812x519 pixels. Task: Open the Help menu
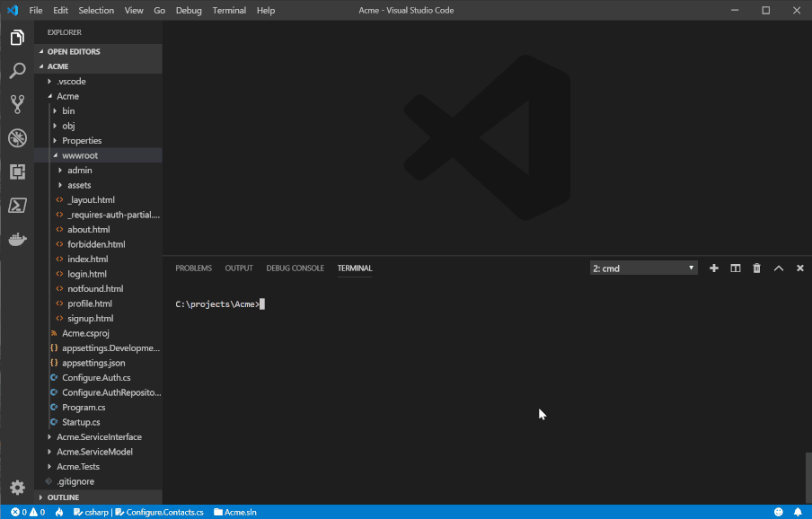coord(266,11)
